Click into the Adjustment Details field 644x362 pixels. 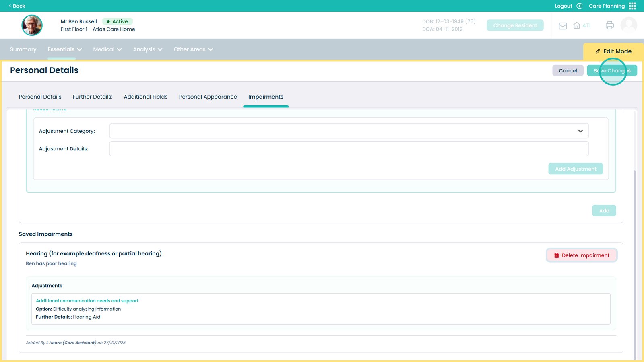click(349, 149)
